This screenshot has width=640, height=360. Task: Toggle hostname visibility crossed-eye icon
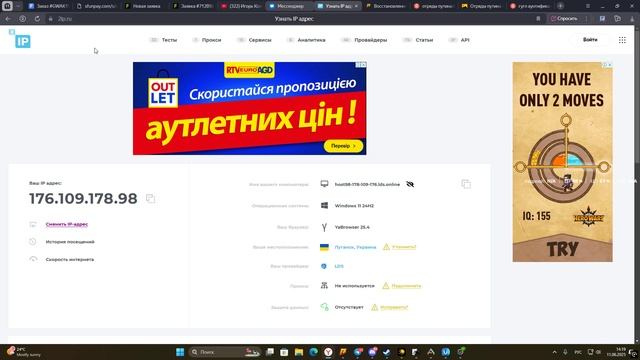[410, 184]
